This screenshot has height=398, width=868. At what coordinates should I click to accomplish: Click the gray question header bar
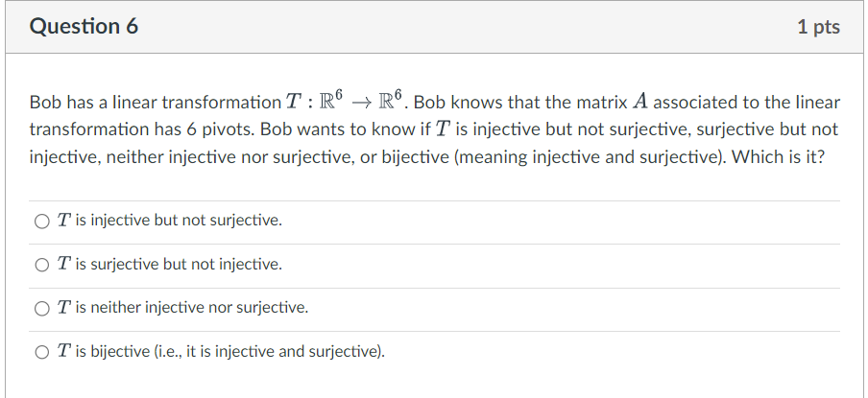(x=434, y=27)
